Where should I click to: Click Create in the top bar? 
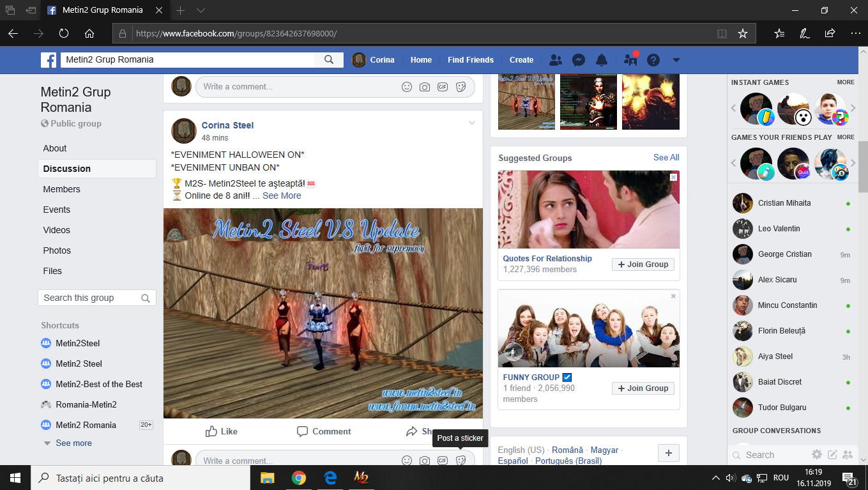click(x=521, y=60)
